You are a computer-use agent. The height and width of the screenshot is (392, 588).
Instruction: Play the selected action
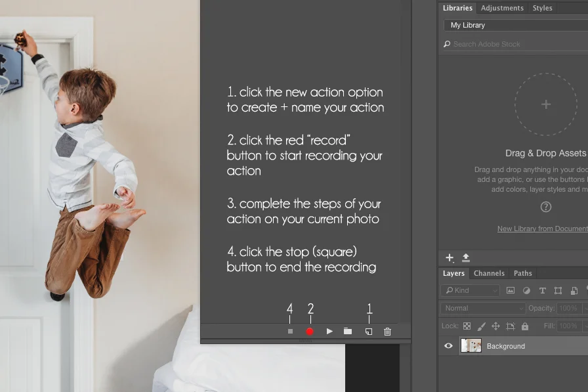pos(329,331)
